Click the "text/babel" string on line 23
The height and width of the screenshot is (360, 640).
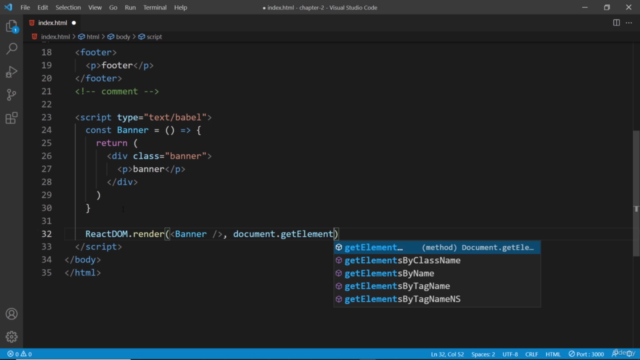click(175, 118)
